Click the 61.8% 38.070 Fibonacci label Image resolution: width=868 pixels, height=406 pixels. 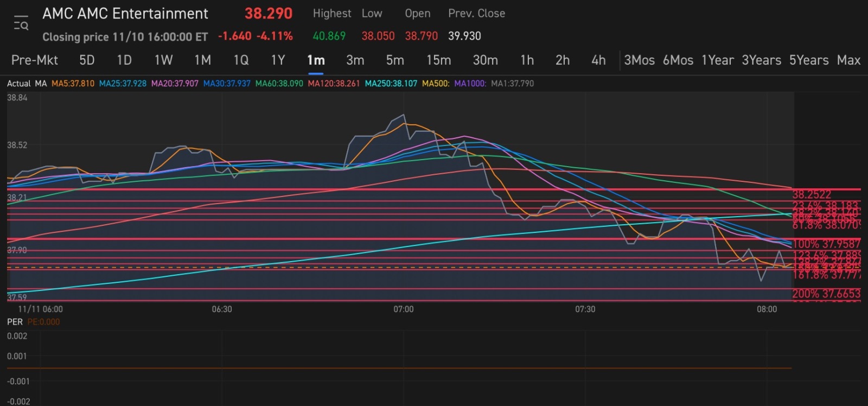(x=827, y=224)
